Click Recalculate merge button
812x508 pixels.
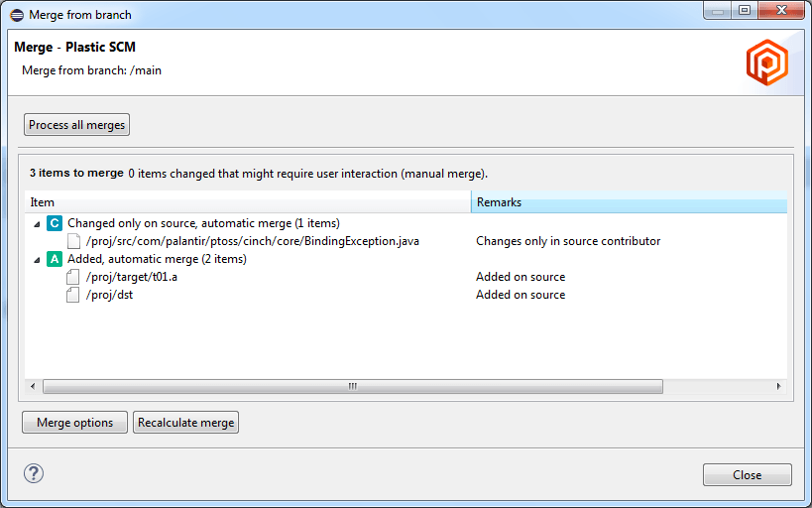tap(186, 423)
